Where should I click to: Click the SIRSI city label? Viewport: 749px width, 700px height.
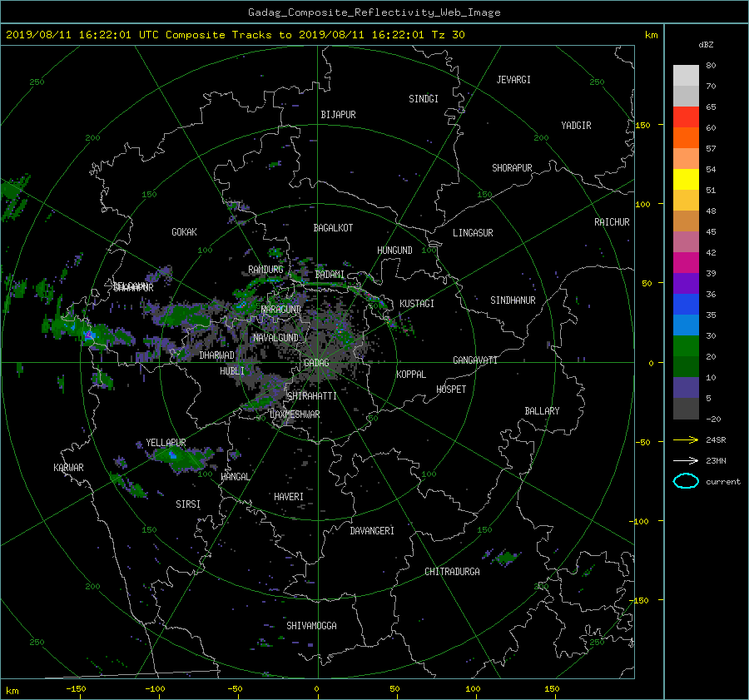pyautogui.click(x=188, y=504)
